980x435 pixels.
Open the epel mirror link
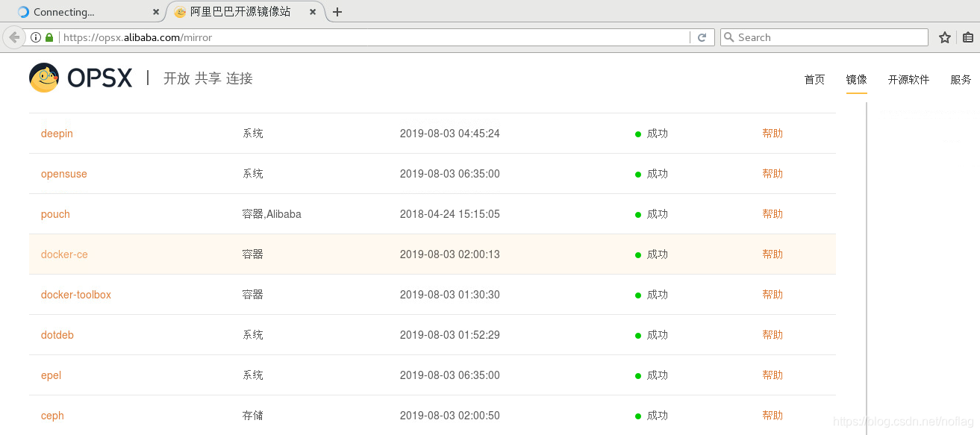pyautogui.click(x=51, y=375)
